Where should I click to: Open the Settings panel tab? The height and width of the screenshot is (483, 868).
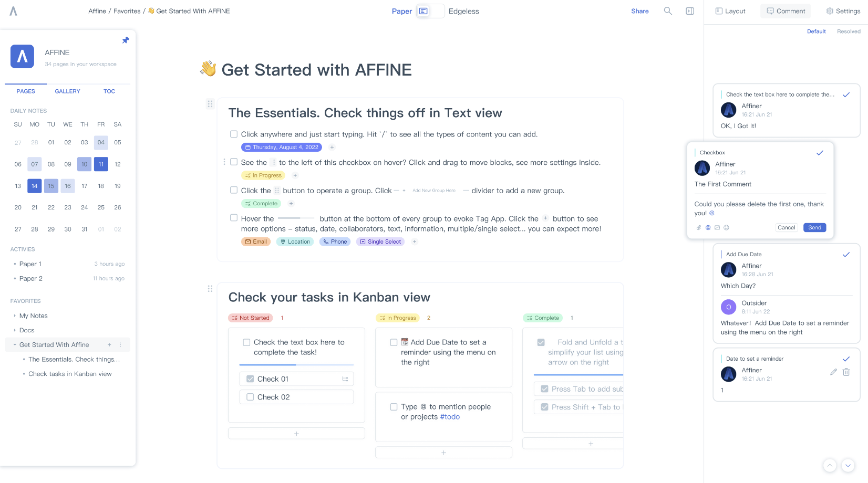coord(843,11)
